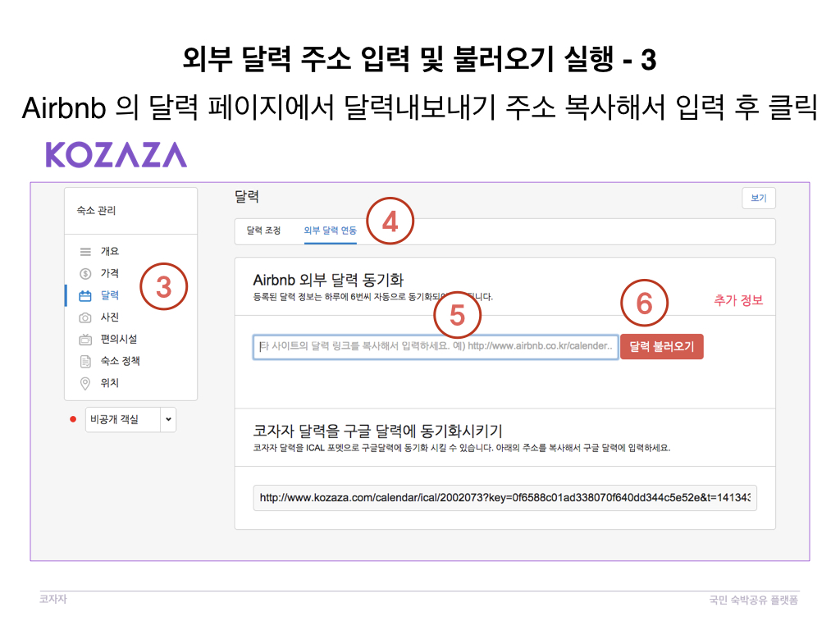The image size is (840, 630).
Task: Click the KOZAZA logo
Action: [x=116, y=155]
